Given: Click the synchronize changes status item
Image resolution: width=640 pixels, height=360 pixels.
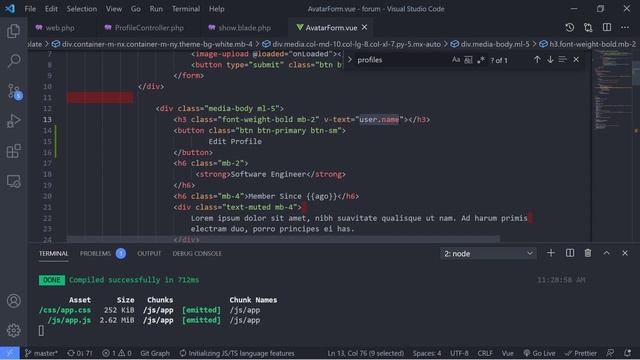Looking at the screenshot, I should pos(80,353).
